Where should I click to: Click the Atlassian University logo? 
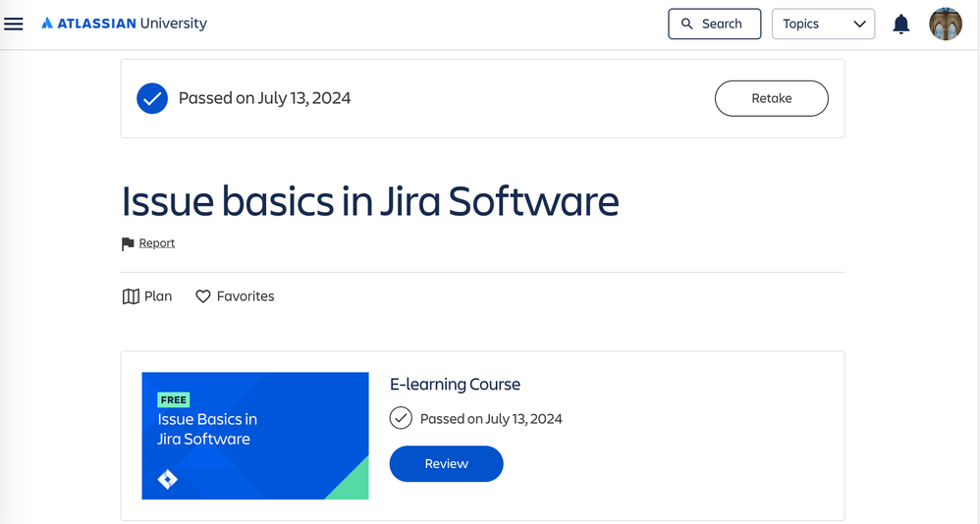[x=124, y=24]
